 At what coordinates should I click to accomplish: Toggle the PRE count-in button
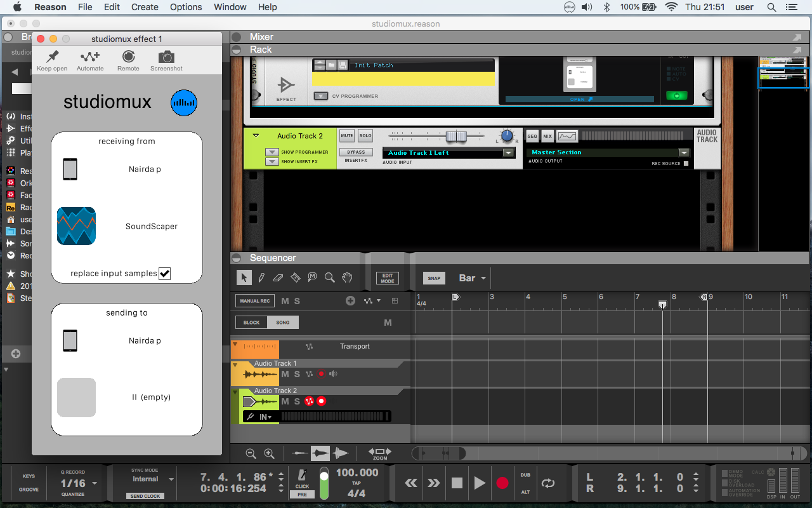(x=303, y=494)
